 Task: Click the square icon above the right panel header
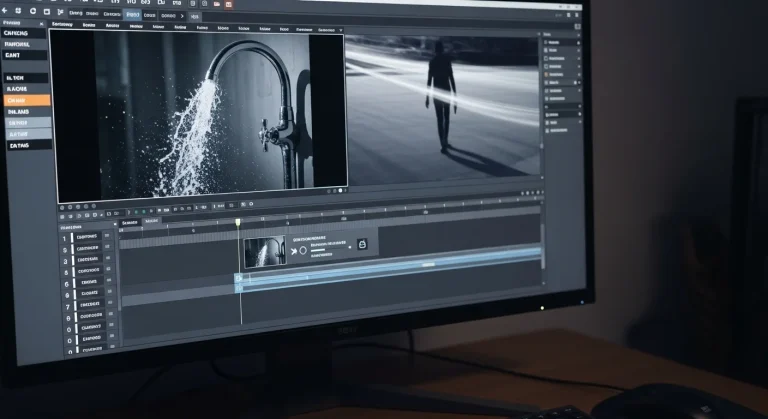(578, 26)
